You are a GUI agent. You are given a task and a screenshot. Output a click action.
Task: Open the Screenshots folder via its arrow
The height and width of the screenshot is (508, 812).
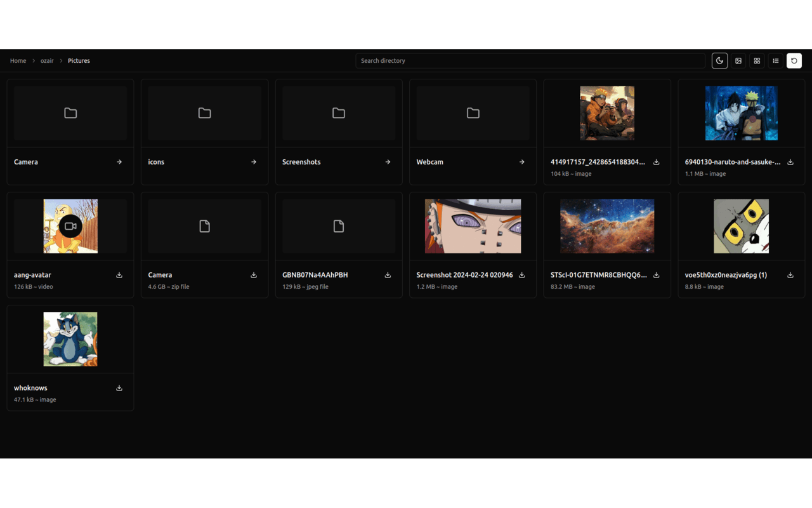coord(388,162)
